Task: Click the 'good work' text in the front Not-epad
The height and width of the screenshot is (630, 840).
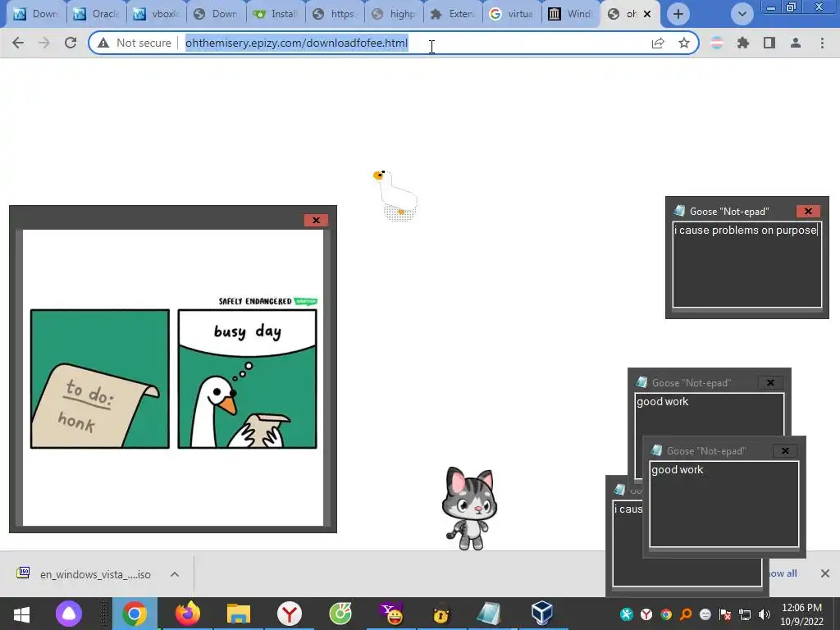Action: click(677, 470)
